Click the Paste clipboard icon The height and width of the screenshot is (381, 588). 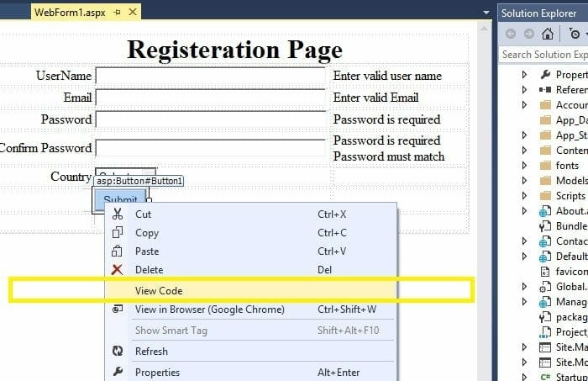[118, 251]
